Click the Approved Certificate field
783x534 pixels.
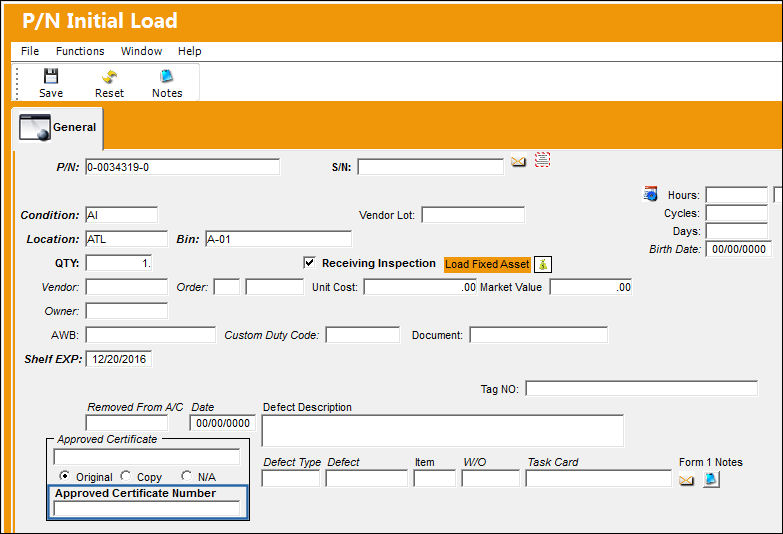(146, 457)
